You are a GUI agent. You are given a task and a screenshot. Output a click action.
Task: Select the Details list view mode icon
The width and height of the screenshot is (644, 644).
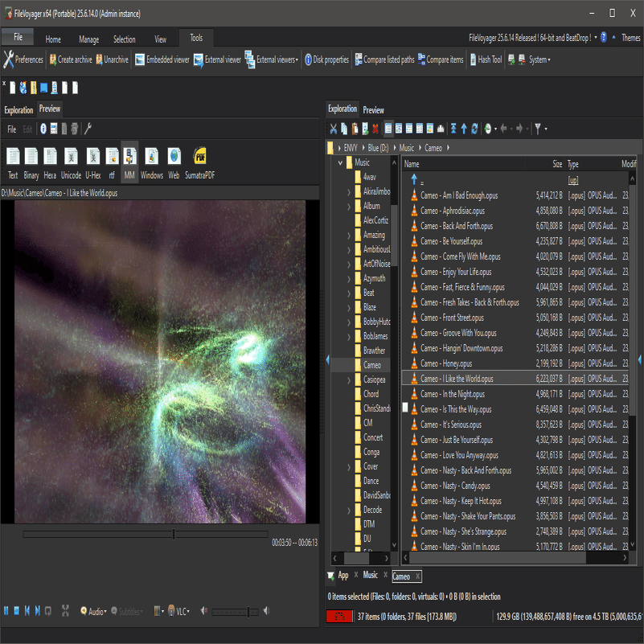tap(388, 129)
